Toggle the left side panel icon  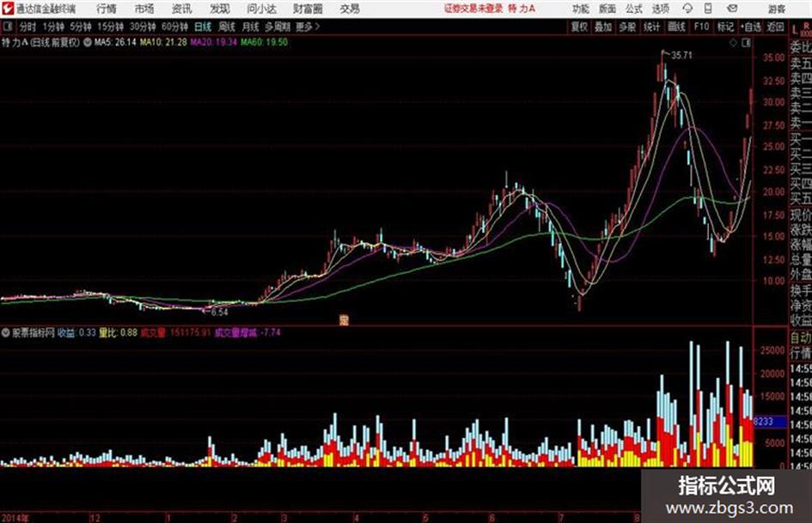7,27
